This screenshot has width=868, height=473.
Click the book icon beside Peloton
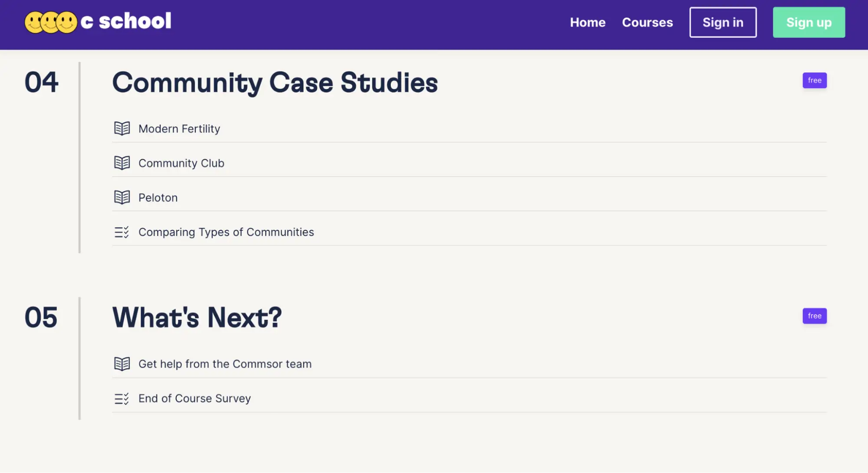pos(122,197)
